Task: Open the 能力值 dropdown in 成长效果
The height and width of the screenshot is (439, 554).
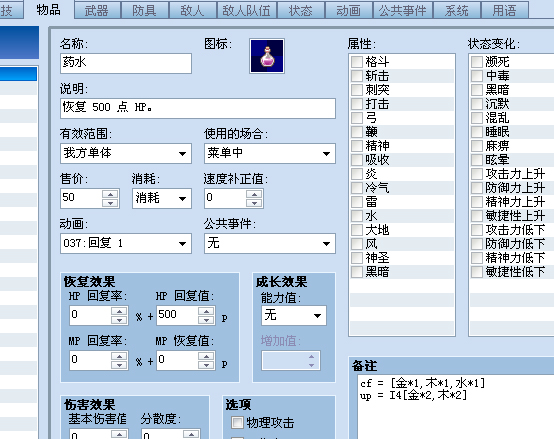Action: point(294,315)
